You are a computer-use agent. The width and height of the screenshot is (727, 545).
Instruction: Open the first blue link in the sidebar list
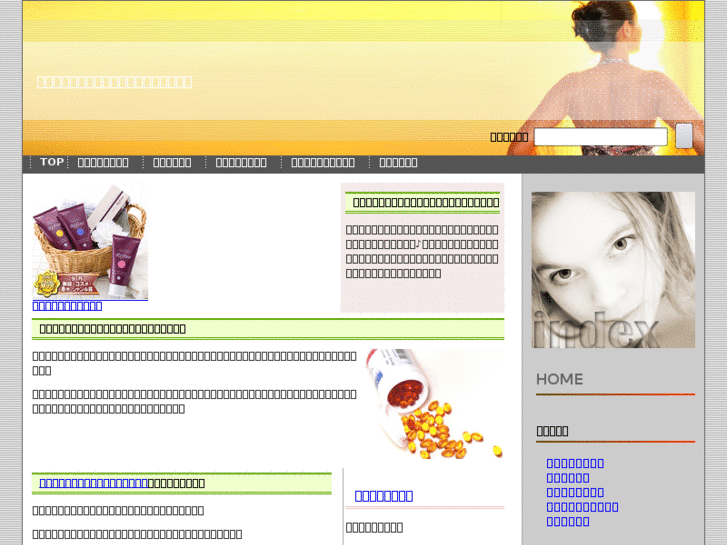(x=575, y=463)
